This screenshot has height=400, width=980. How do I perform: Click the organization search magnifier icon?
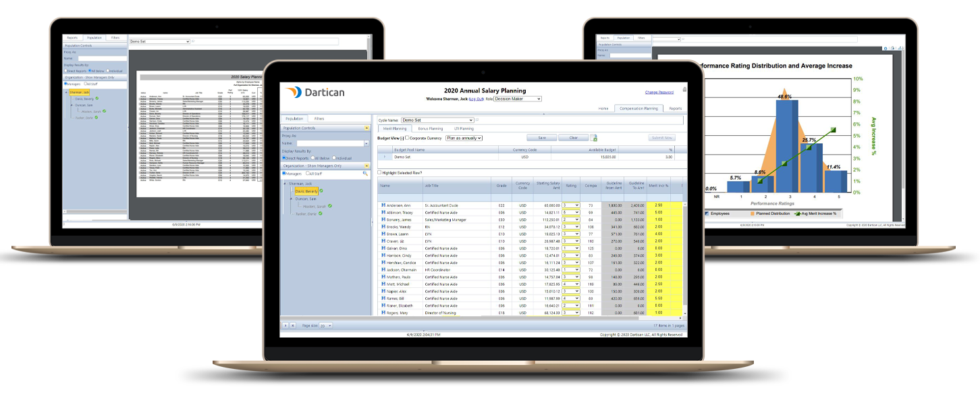[365, 174]
